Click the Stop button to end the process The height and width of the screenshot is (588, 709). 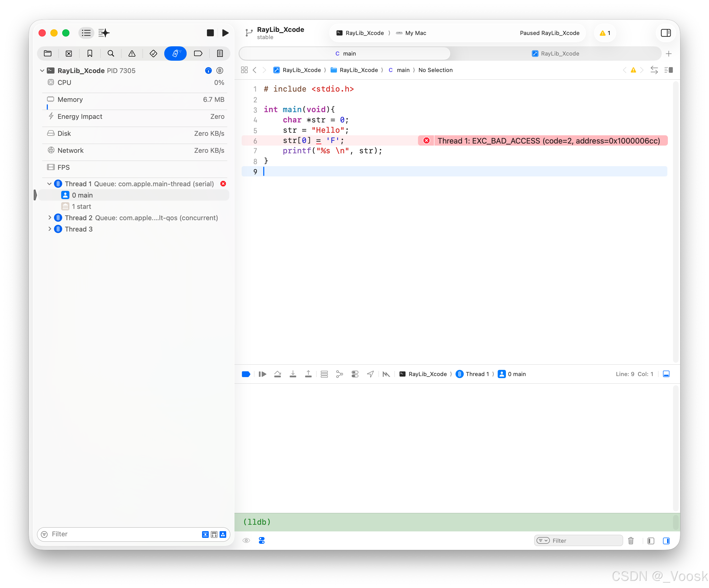[x=210, y=33]
